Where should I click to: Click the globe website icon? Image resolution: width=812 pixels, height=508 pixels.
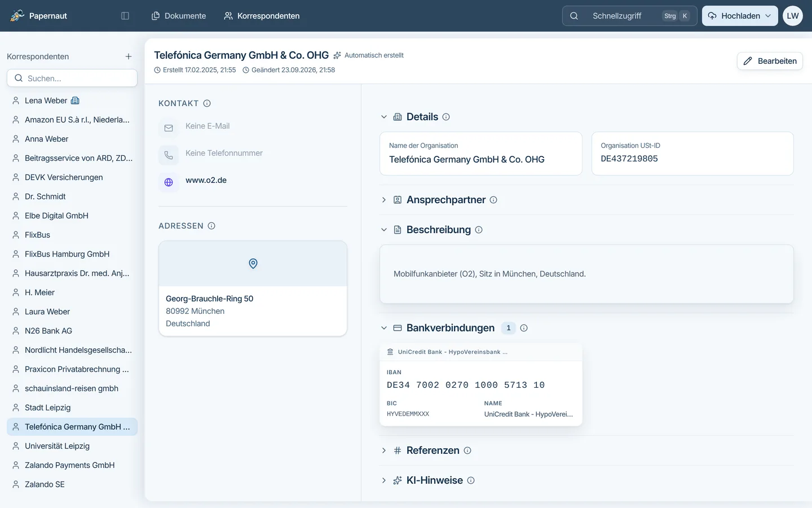[169, 182]
